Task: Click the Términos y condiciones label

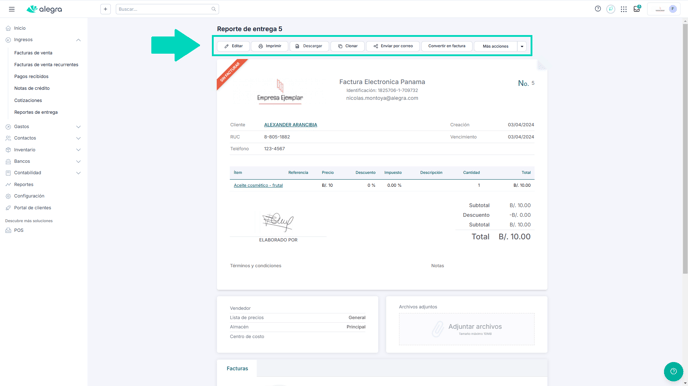Action: tap(256, 266)
